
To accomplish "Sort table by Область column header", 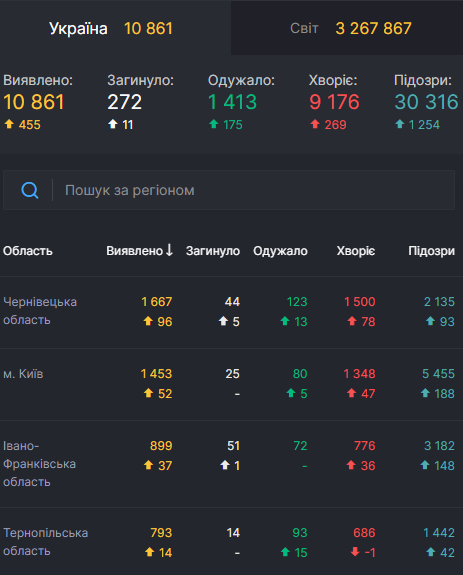I will tap(28, 251).
